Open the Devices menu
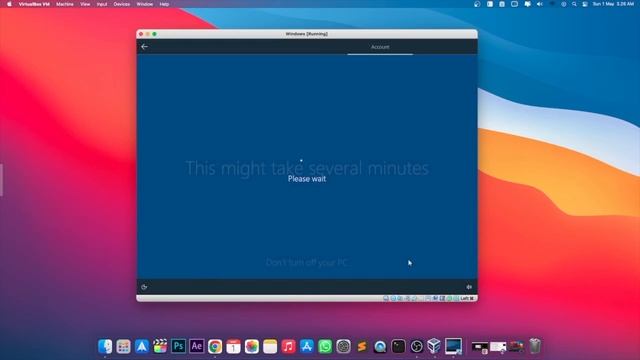 tap(121, 4)
